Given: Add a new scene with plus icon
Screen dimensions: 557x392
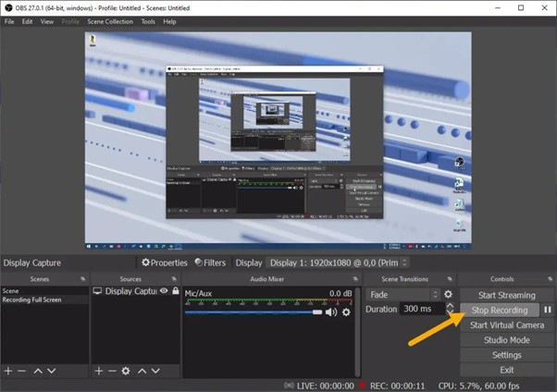Looking at the screenshot, I should 8,371.
